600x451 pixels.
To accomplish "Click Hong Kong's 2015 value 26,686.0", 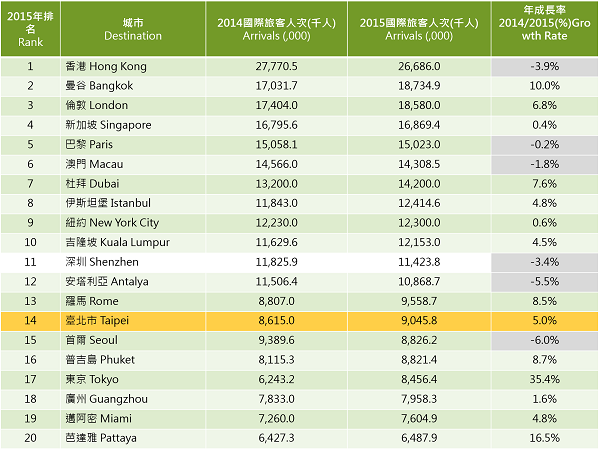I will (419, 67).
